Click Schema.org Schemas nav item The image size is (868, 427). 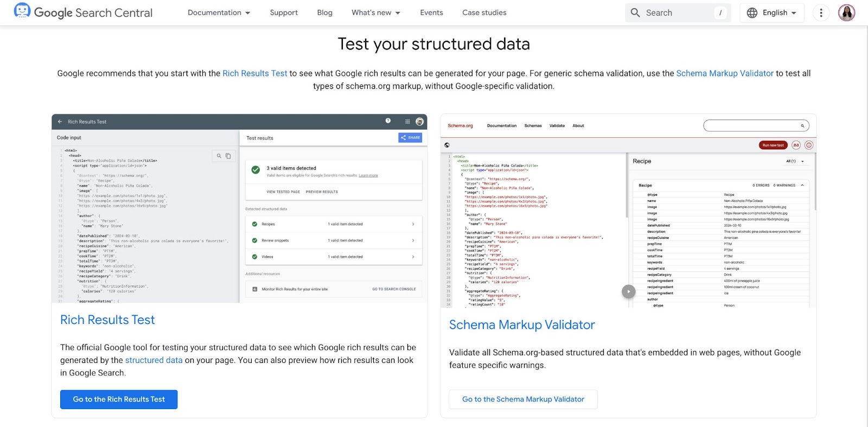coord(533,126)
